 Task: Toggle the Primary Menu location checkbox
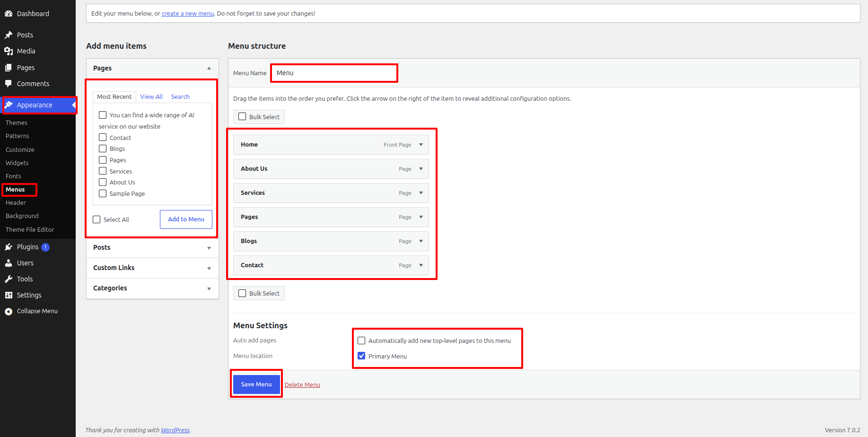pos(361,356)
